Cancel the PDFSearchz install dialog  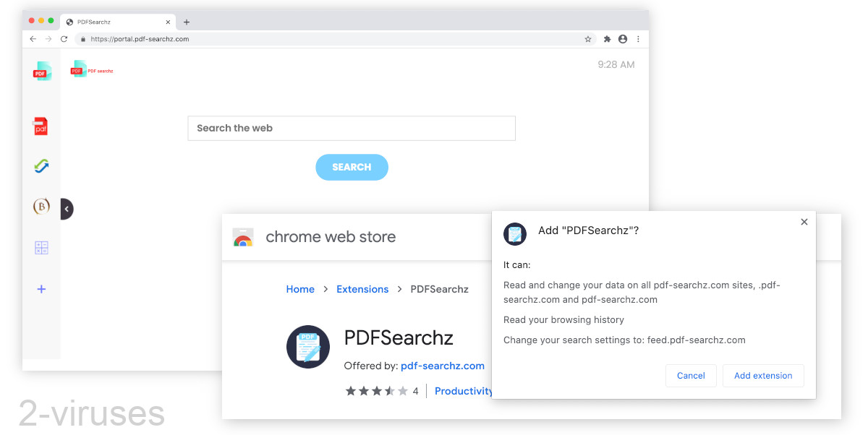click(x=691, y=375)
